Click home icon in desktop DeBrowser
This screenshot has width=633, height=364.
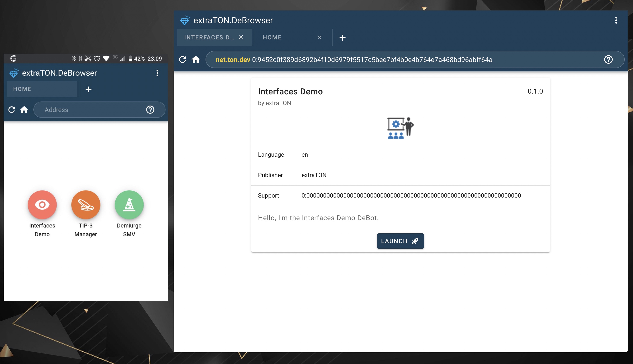pyautogui.click(x=196, y=59)
